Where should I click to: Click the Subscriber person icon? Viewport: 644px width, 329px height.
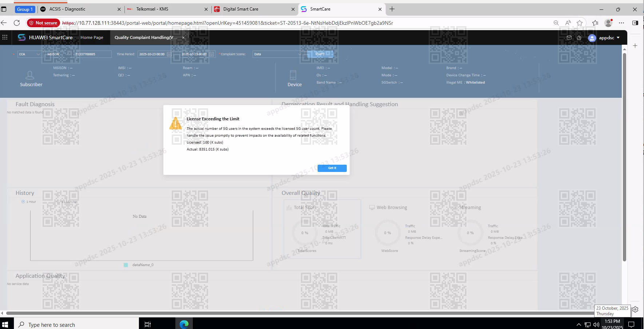click(30, 75)
